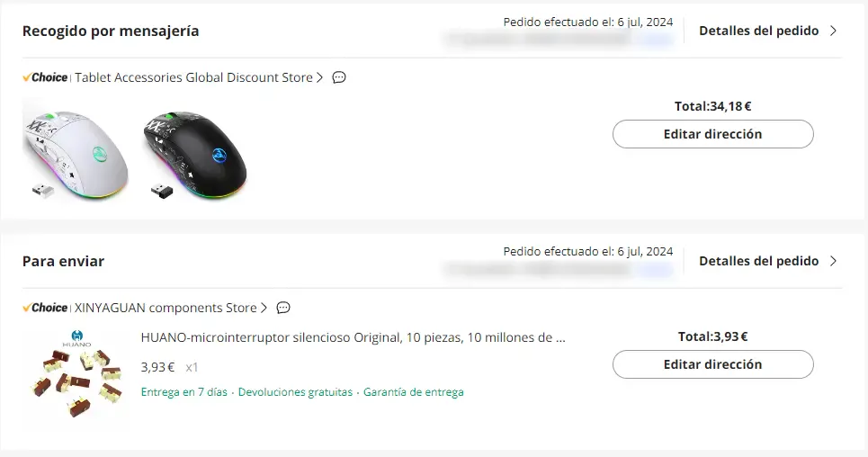The image size is (868, 457).
Task: Open the chevron beside the Para enviar order details
Action: click(x=833, y=261)
